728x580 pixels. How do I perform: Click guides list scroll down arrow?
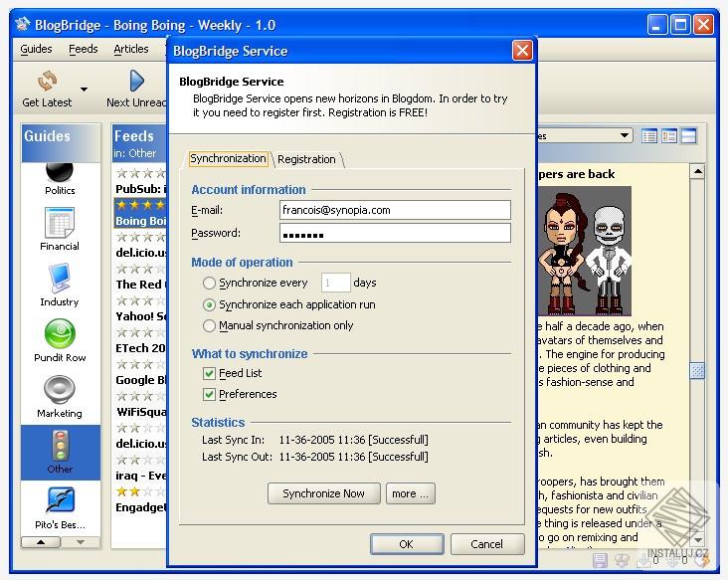[81, 542]
